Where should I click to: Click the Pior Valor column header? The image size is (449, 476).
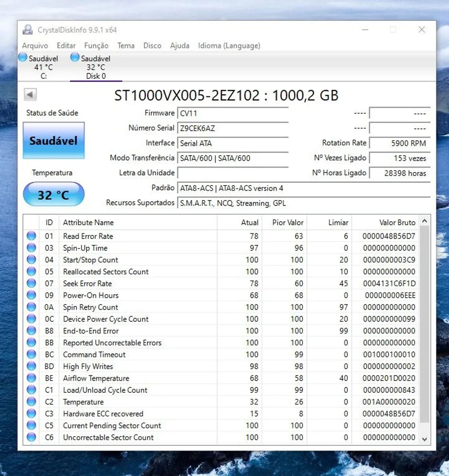coord(285,222)
